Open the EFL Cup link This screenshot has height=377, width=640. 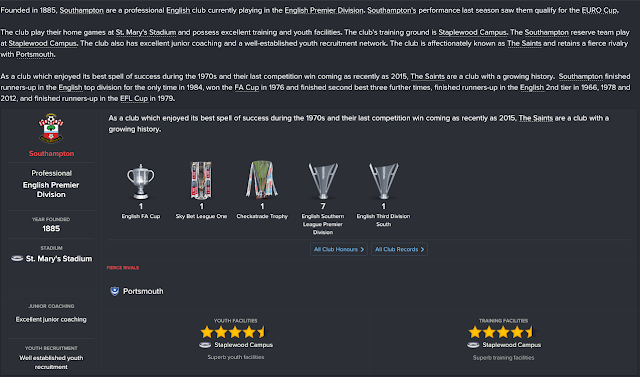coord(134,98)
